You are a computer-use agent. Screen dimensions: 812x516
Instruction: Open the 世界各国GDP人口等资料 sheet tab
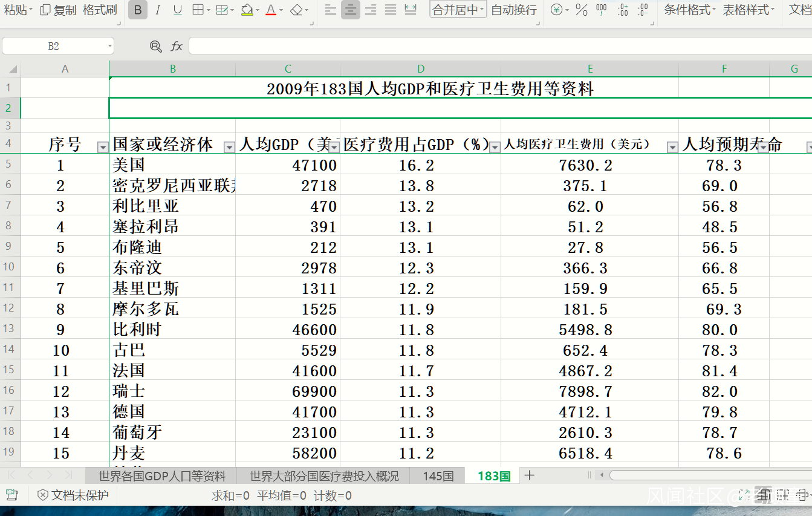tap(162, 476)
